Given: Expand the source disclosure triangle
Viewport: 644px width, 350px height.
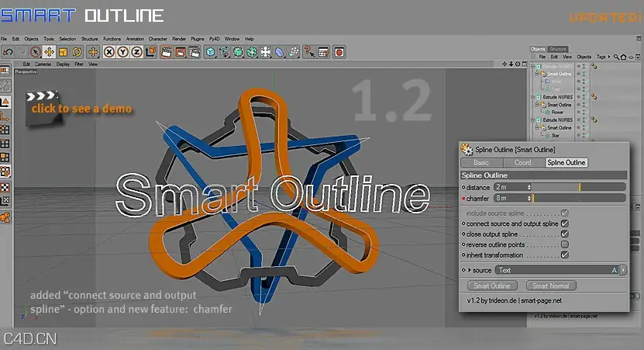Looking at the screenshot, I should (470, 270).
